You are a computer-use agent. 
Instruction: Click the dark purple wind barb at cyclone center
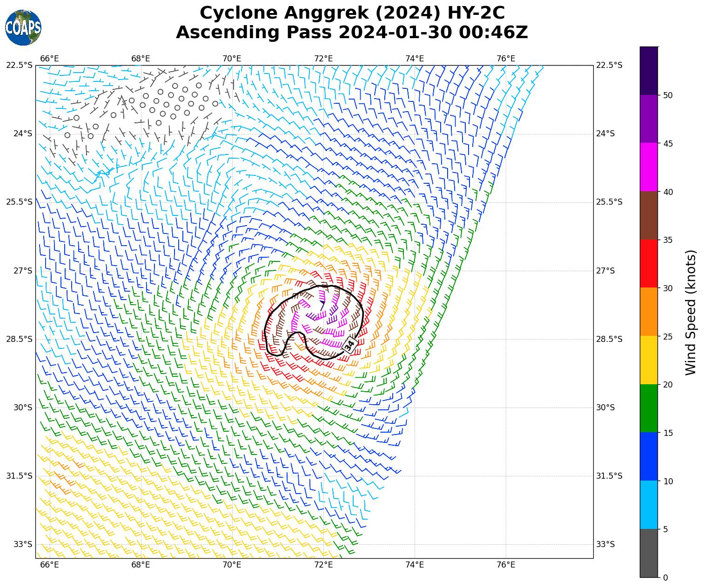coord(322,304)
